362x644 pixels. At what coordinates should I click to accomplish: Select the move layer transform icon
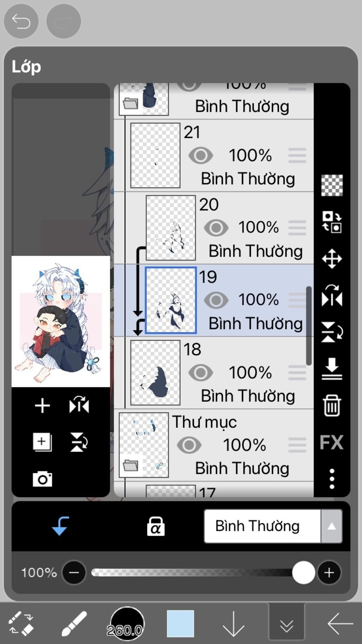(x=332, y=259)
